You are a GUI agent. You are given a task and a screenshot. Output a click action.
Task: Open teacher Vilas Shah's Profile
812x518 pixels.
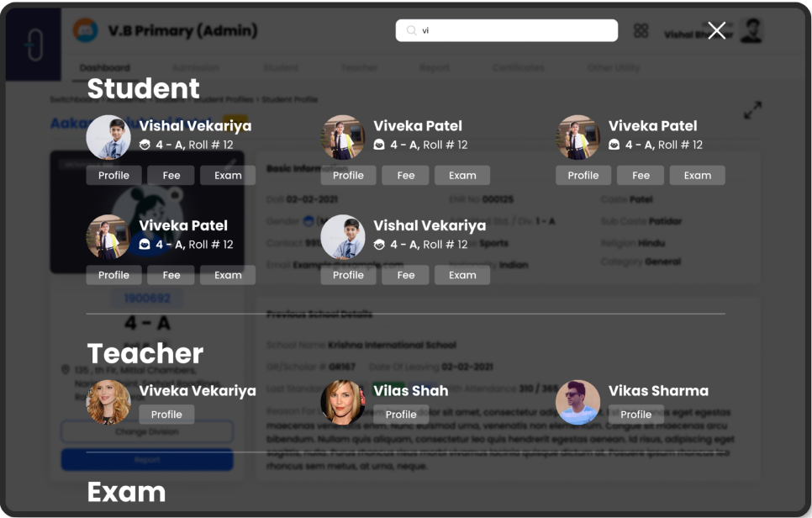click(401, 415)
